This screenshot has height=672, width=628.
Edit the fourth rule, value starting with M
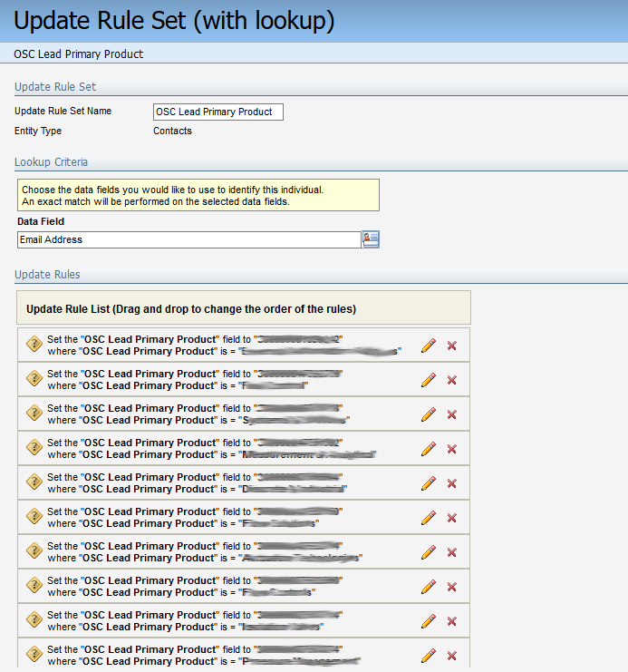(x=429, y=449)
